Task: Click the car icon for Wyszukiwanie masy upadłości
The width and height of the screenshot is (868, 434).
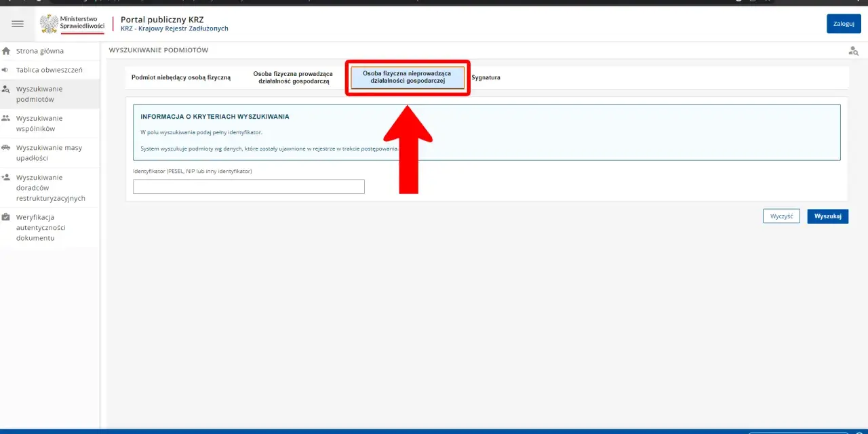Action: [6, 148]
